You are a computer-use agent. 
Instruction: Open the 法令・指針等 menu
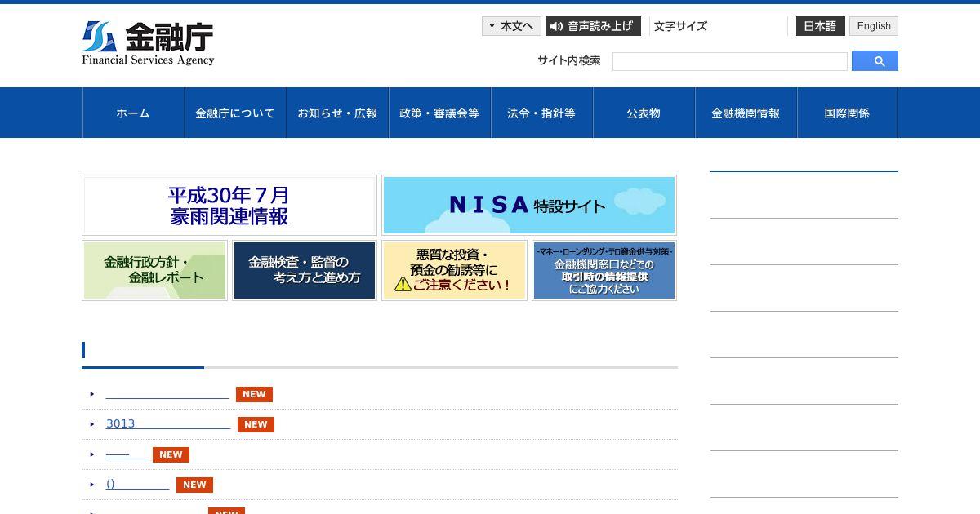coord(541,113)
